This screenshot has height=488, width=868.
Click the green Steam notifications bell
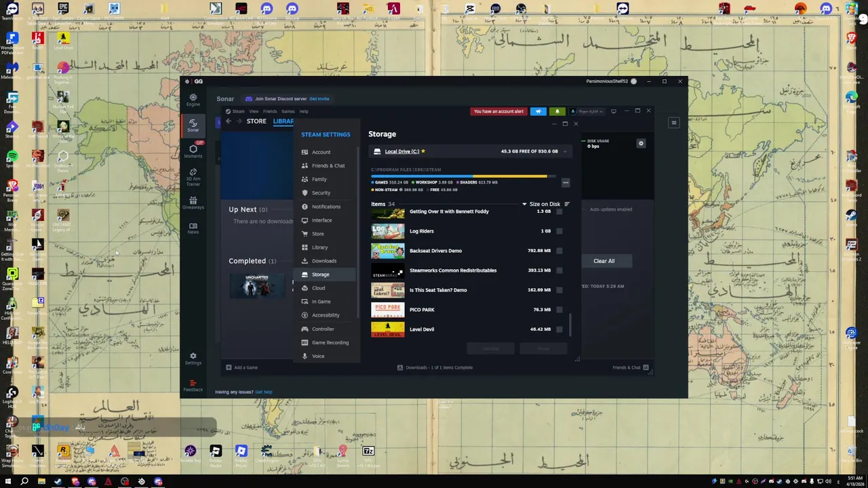click(557, 111)
